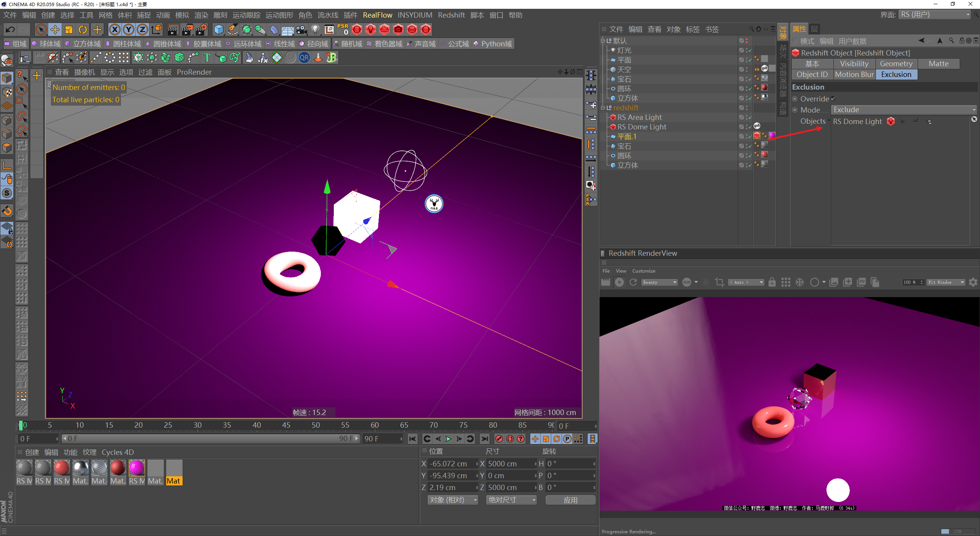Click the Undo arrow icon
Viewport: 980px width, 536px height.
[x=10, y=29]
